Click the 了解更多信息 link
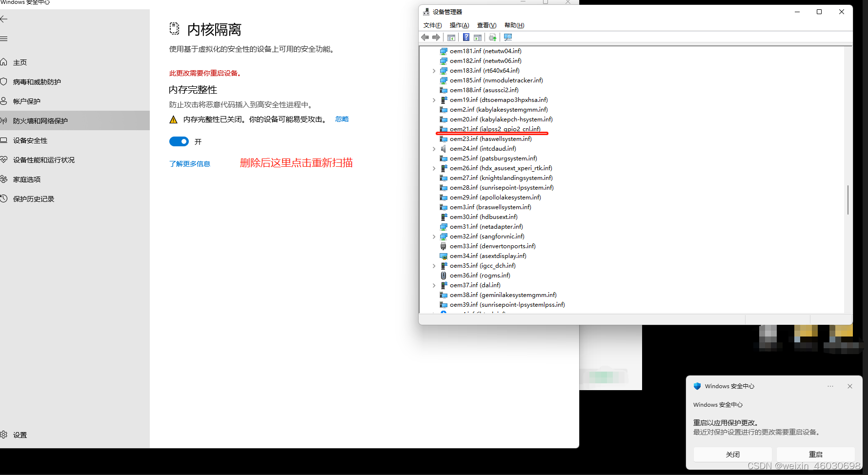 [190, 164]
